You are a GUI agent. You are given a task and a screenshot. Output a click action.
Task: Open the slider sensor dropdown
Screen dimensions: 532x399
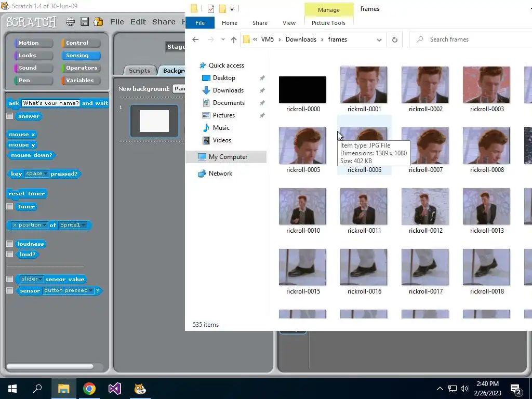click(31, 279)
